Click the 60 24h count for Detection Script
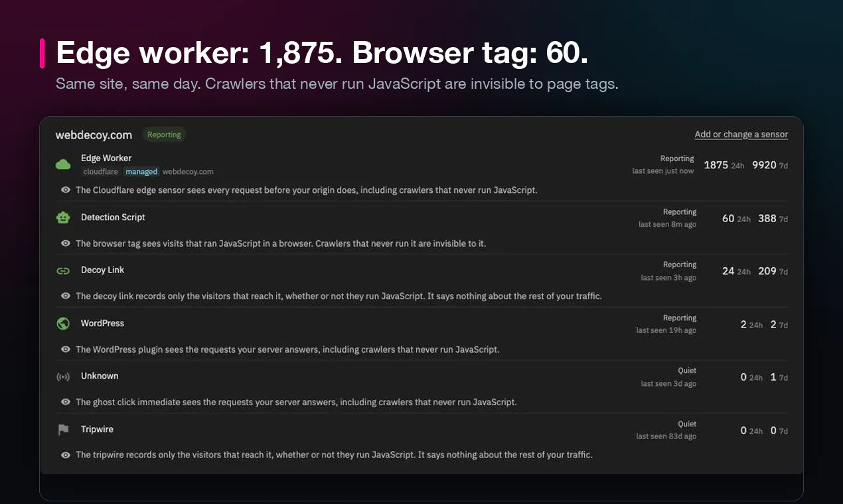This screenshot has width=843, height=504. click(736, 218)
